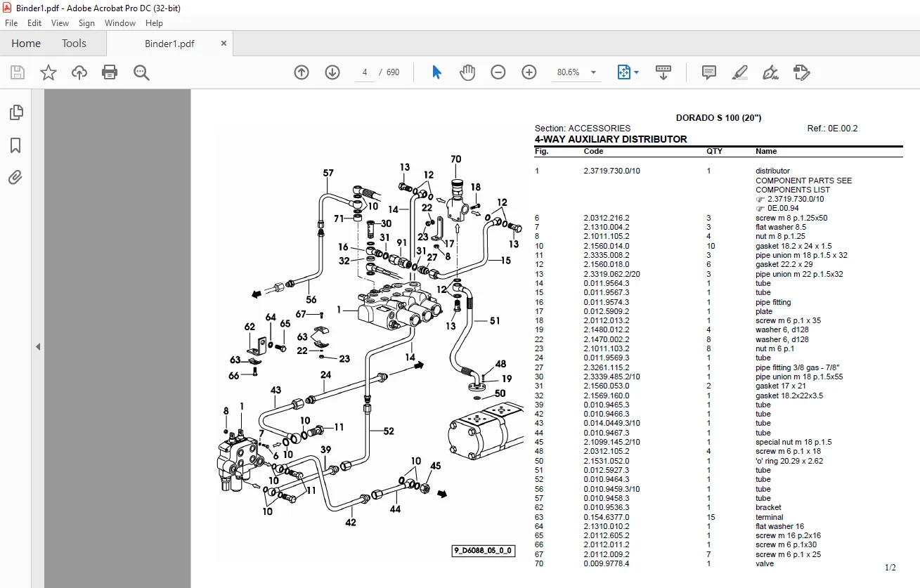Go to next page arrow
Viewport: 920px width, 588px height.
point(332,72)
